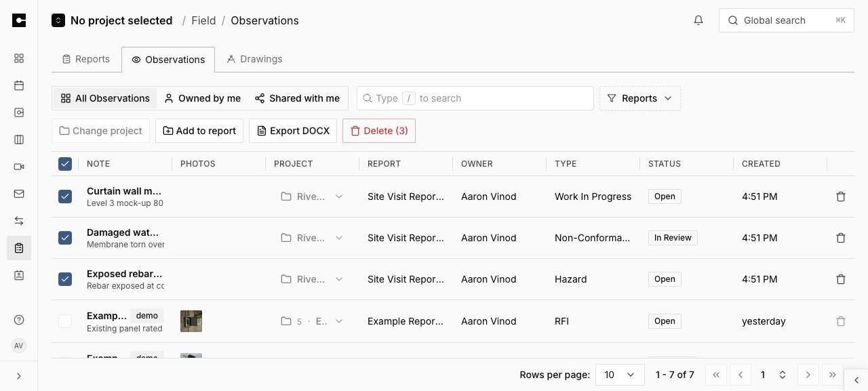The height and width of the screenshot is (391, 868).
Task: Open the columns board icon in sidebar
Action: pos(19,140)
